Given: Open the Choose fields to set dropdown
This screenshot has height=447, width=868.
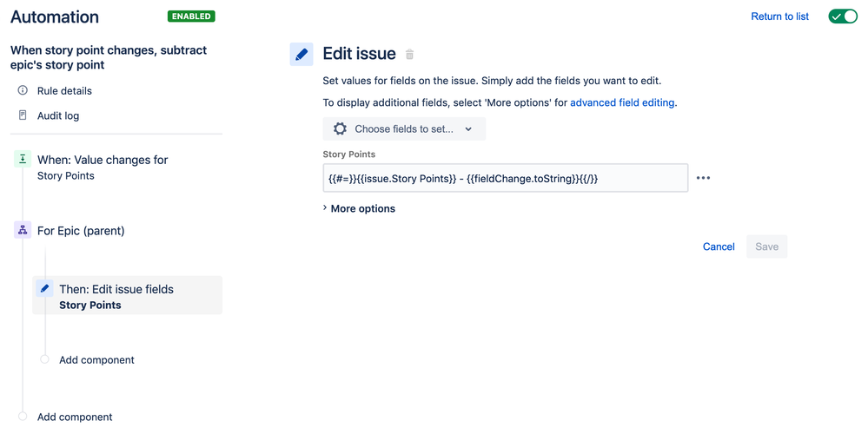Looking at the screenshot, I should tap(404, 128).
